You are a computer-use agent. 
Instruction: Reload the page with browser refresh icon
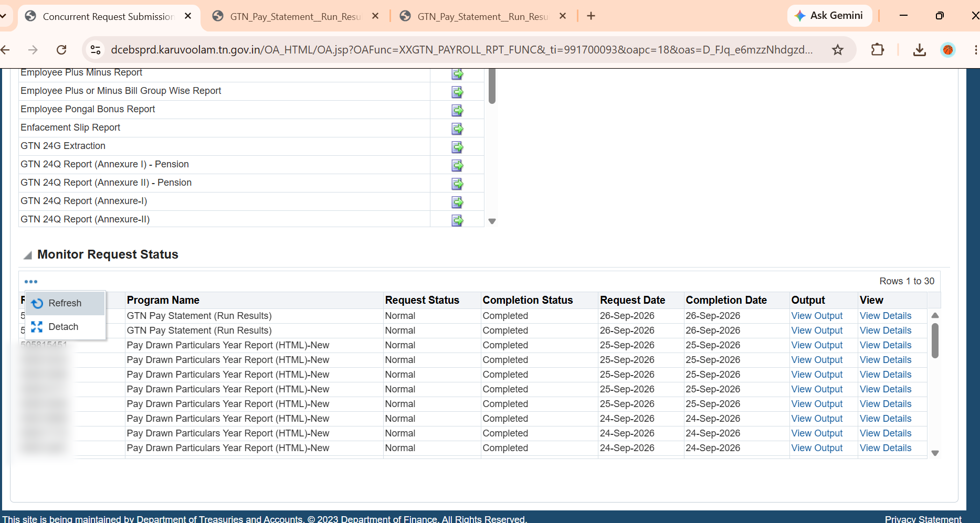pos(61,50)
